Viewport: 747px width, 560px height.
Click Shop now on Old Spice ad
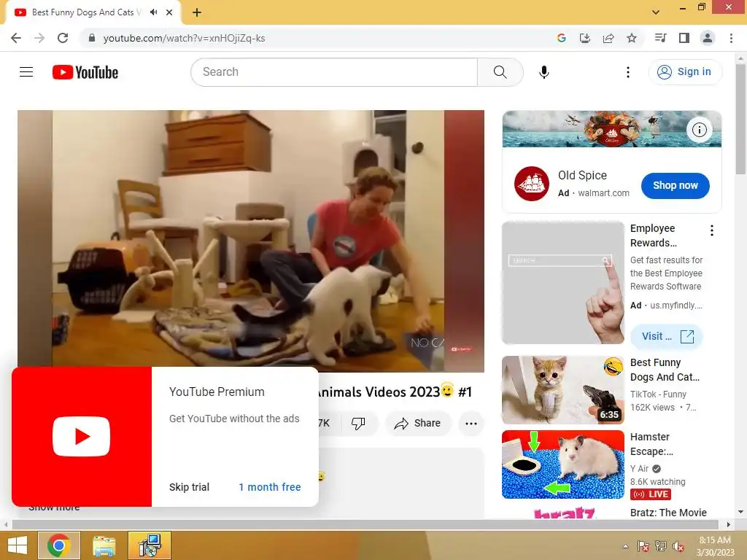tap(675, 186)
